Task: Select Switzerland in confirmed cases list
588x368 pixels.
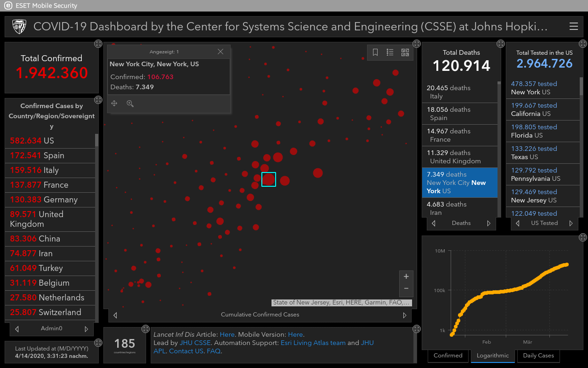Action: (50, 312)
